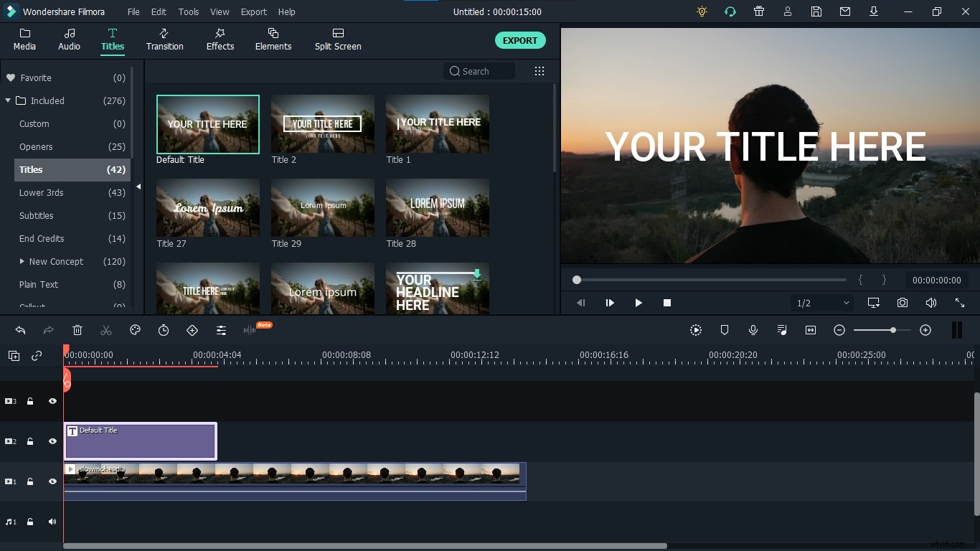Image resolution: width=980 pixels, height=551 pixels.
Task: Open the playback quality 1/2 dropdown
Action: click(822, 303)
